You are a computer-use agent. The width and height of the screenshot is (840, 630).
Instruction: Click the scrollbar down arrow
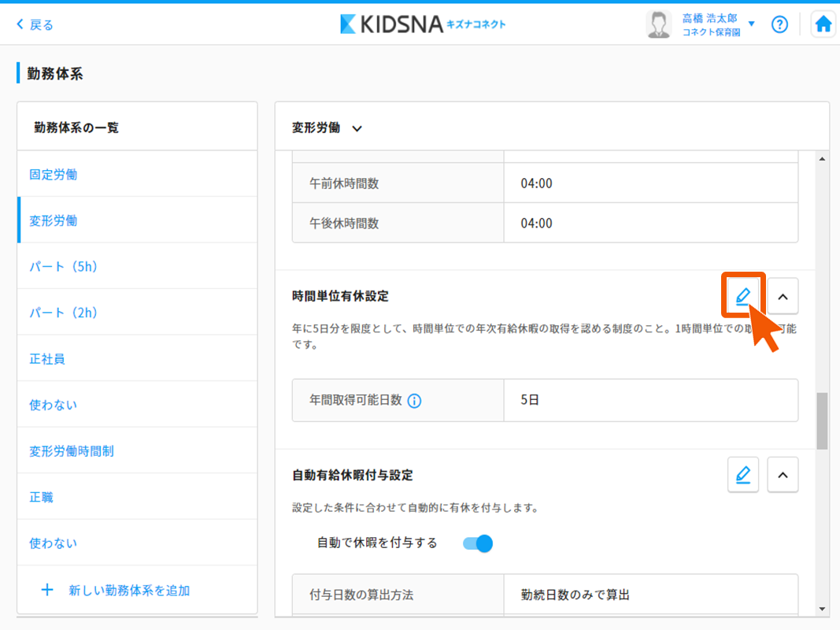coord(822,609)
